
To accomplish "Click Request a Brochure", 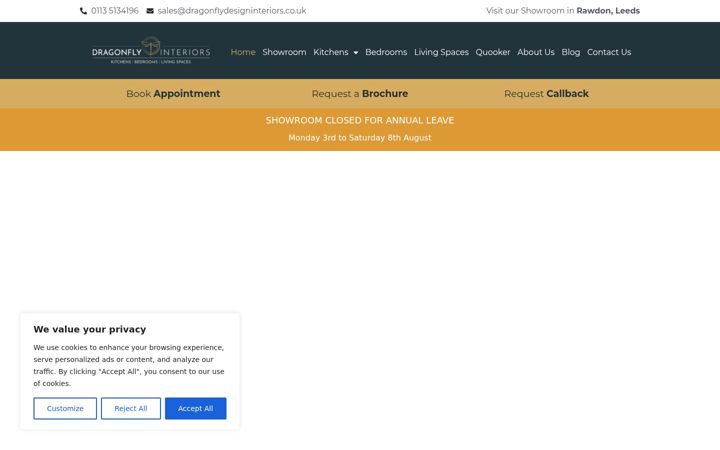I will (x=360, y=94).
